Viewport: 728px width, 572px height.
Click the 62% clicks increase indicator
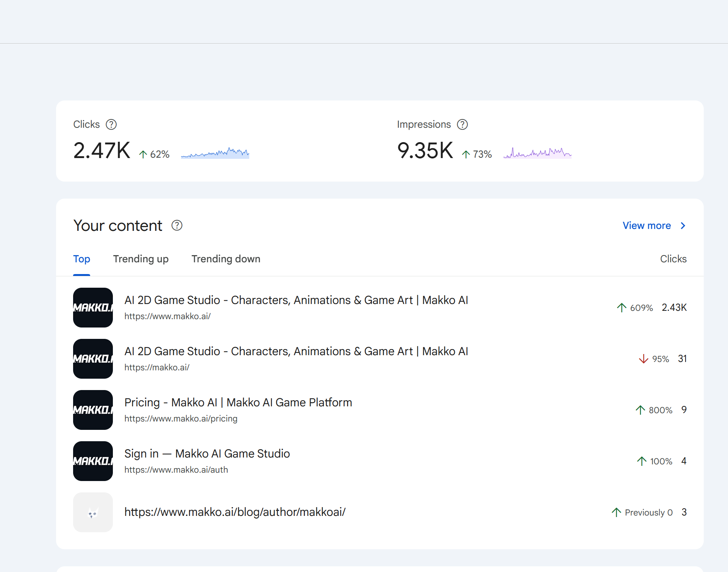154,154
